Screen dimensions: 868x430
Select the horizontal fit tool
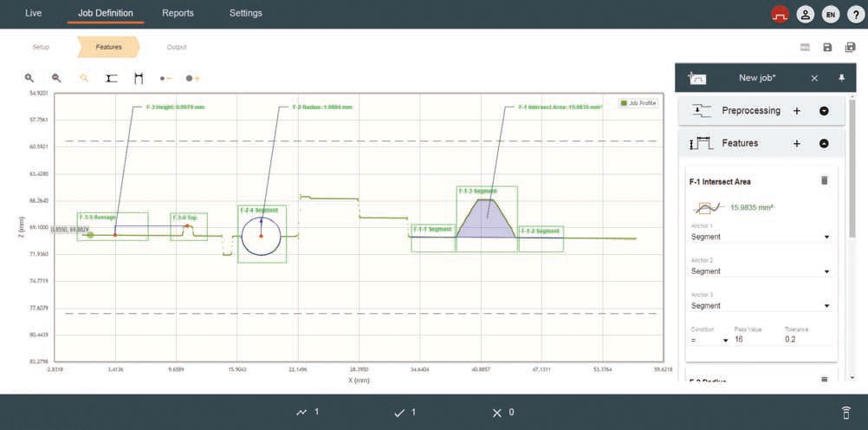click(111, 78)
